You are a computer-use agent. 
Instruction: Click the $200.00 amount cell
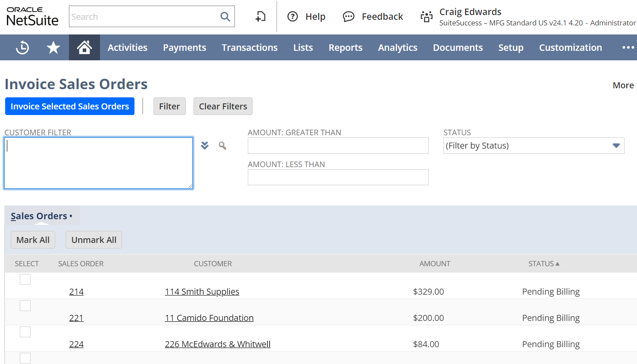tap(428, 318)
